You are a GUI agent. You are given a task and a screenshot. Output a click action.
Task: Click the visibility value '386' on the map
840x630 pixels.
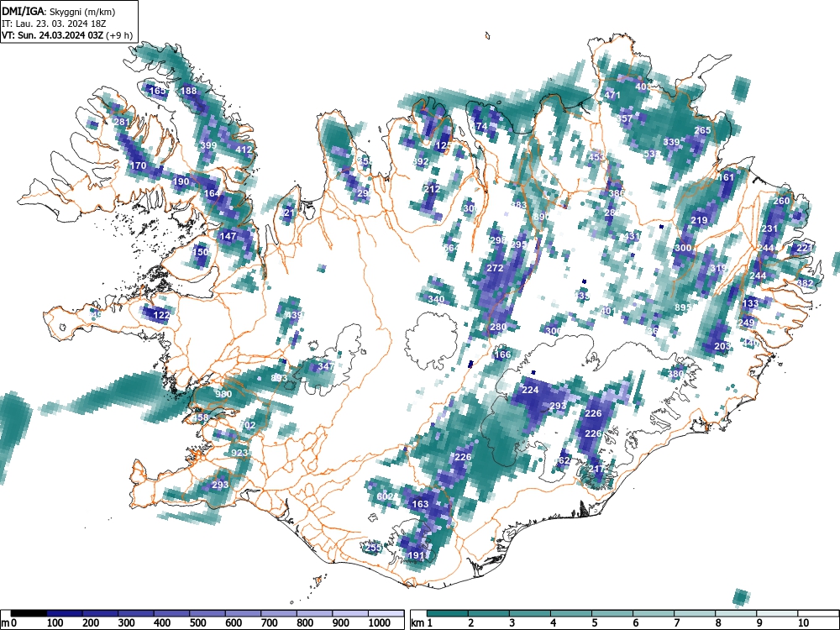617,193
